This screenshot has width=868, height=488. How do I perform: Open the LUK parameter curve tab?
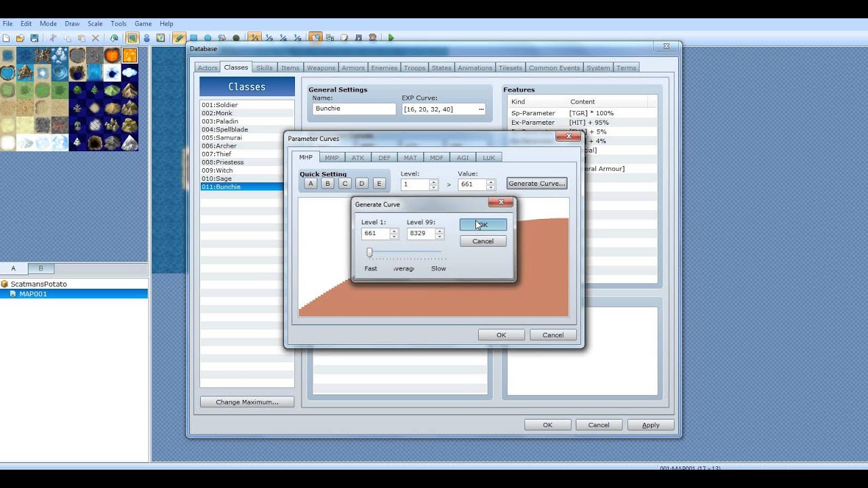(488, 157)
